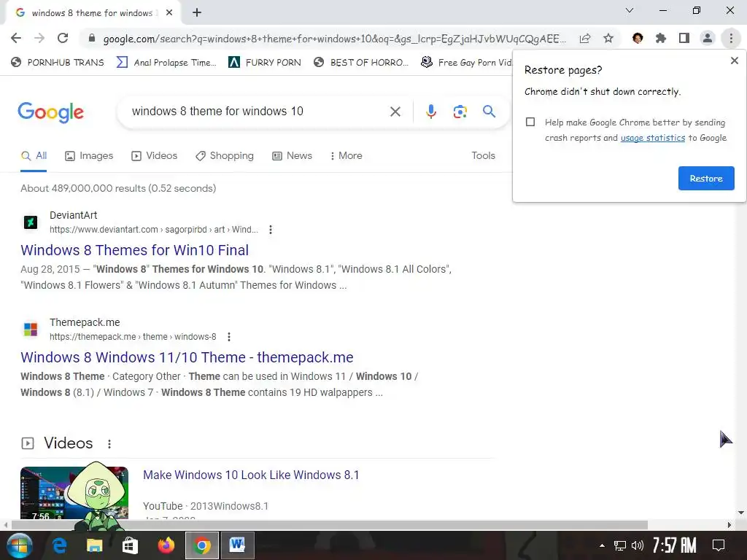This screenshot has height=560, width=747.
Task: Open a new tab with plus button
Action: [x=197, y=12]
